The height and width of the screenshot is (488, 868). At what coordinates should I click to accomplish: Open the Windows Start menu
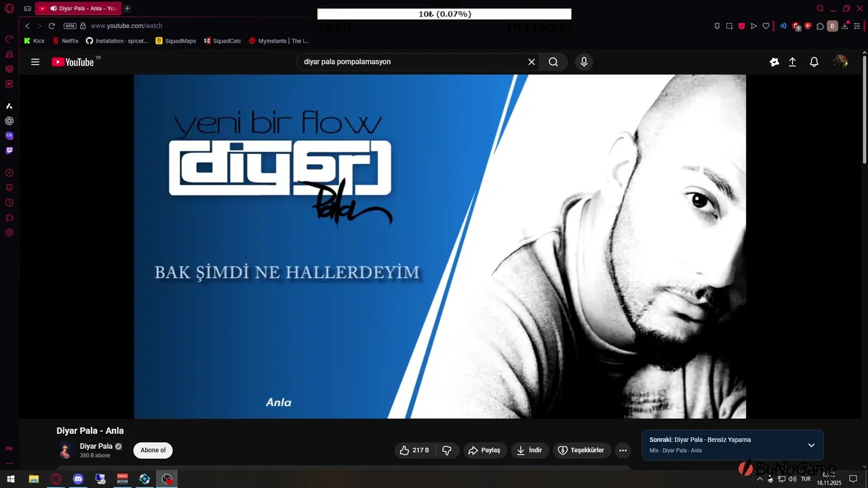pyautogui.click(x=11, y=479)
